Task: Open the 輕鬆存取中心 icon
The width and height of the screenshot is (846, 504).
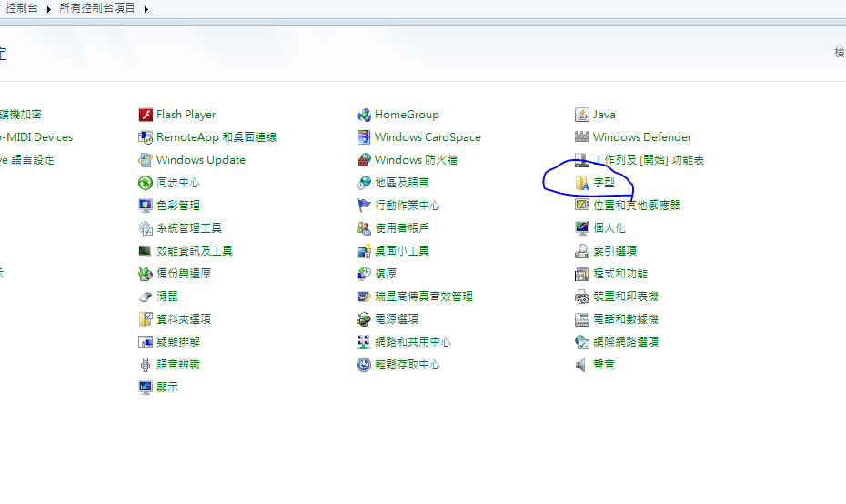Action: tap(364, 365)
